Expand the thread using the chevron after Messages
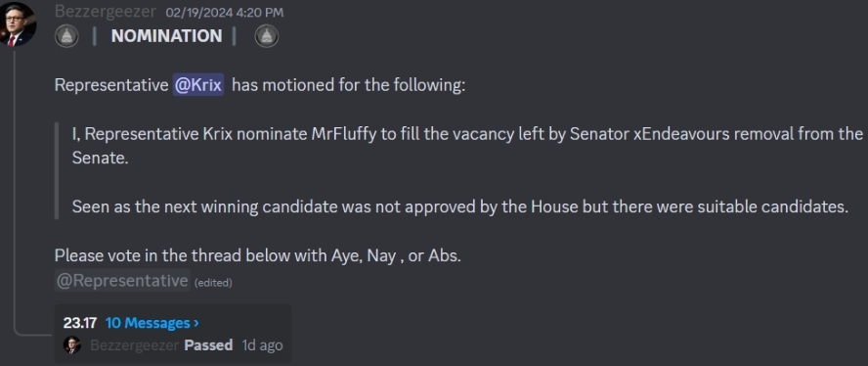This screenshot has height=366, width=868. [195, 323]
